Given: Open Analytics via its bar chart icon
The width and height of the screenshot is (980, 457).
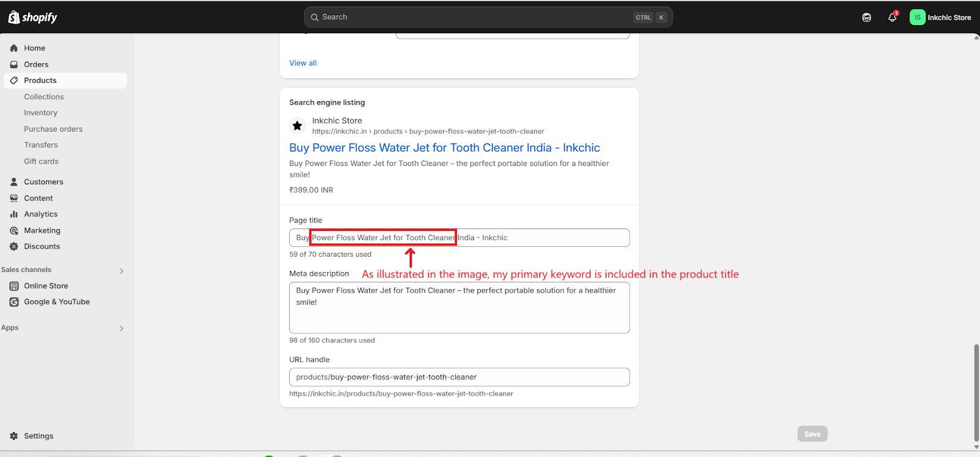Looking at the screenshot, I should coord(14,214).
